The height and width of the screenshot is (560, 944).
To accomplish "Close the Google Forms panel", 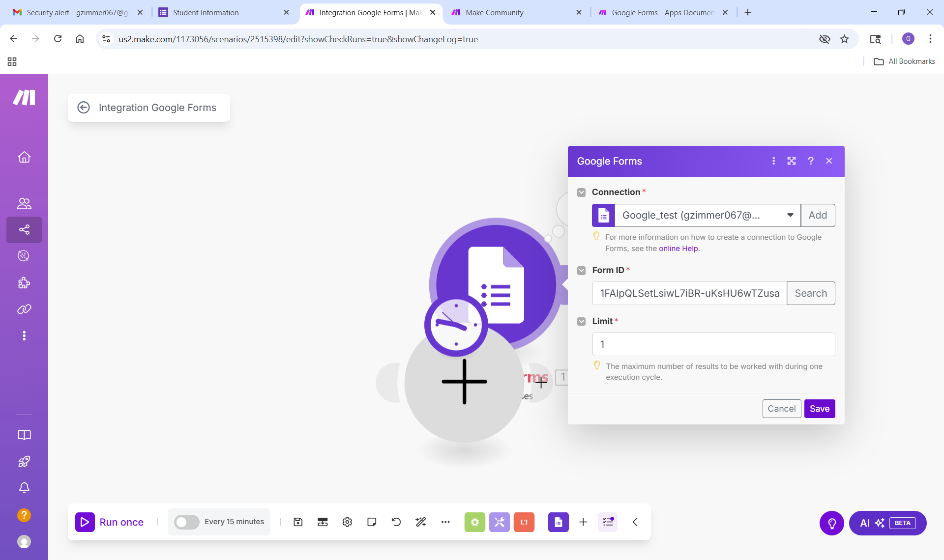I will (829, 161).
